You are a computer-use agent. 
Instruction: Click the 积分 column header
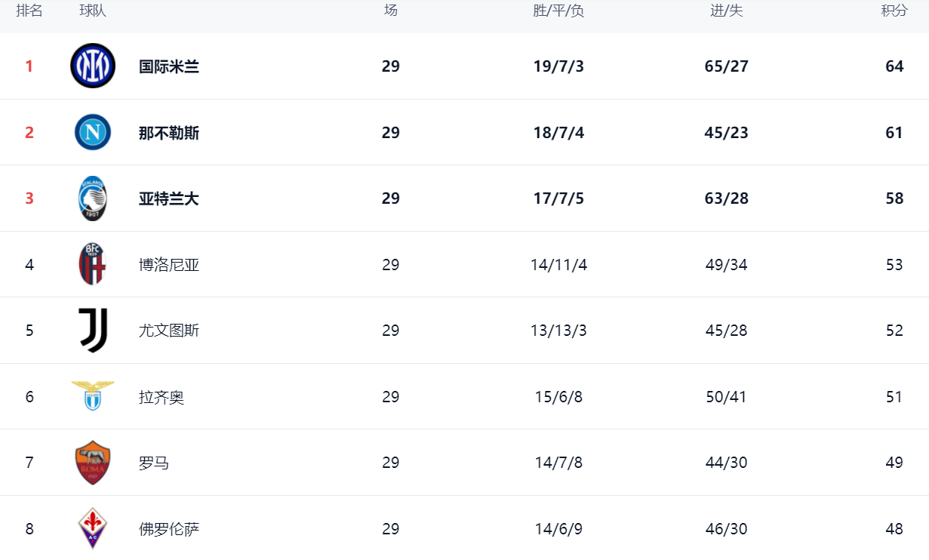tap(894, 11)
